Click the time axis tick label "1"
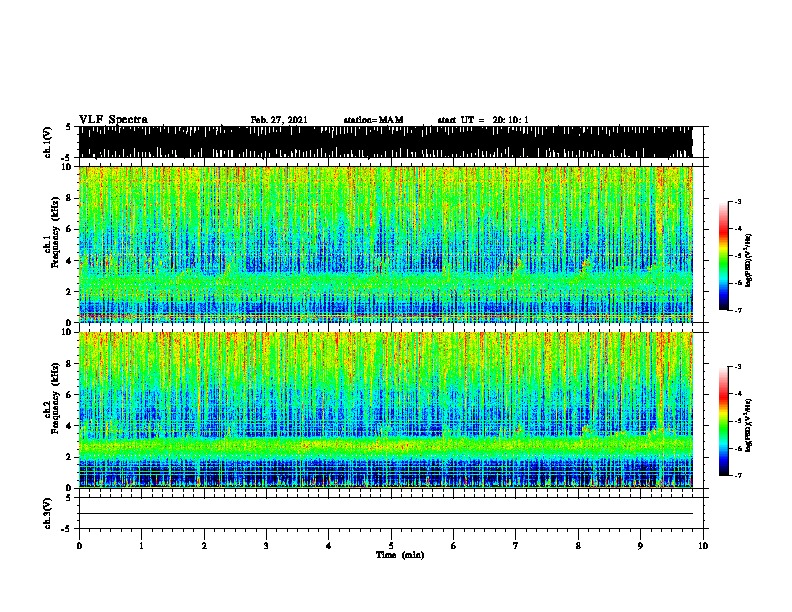 tap(141, 546)
